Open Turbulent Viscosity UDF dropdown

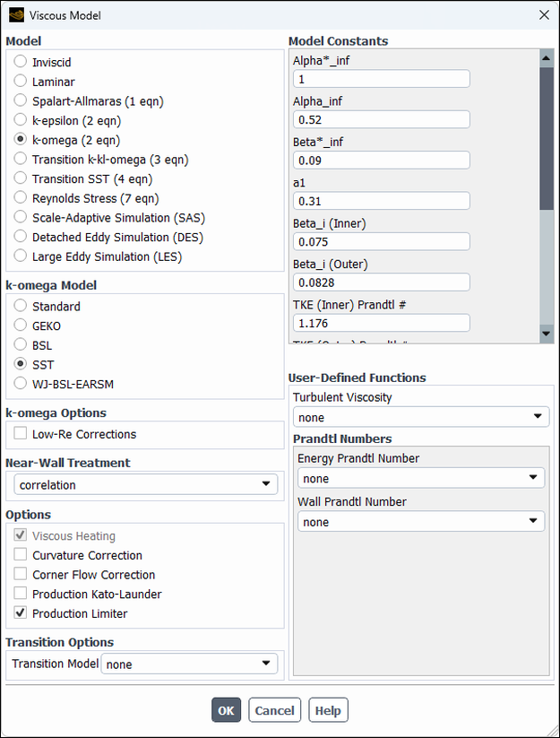pyautogui.click(x=420, y=417)
